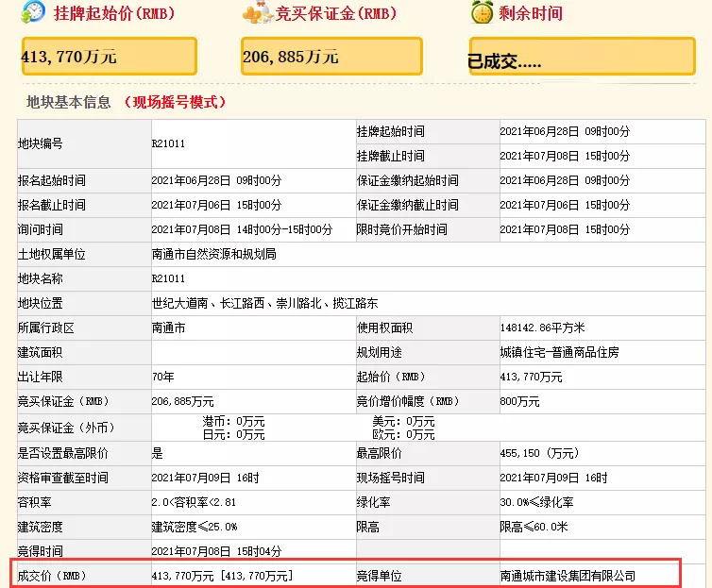Click the 148142.86平方米 area value
The image size is (712, 588).
(x=542, y=328)
